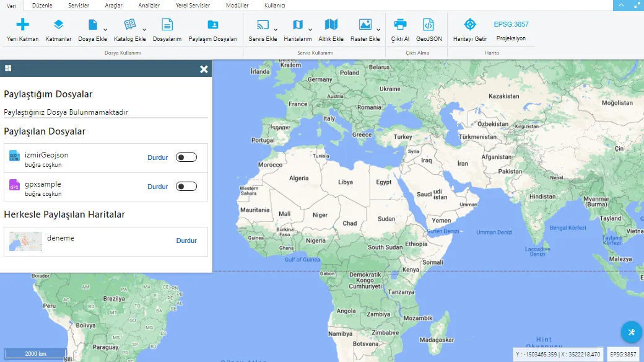
Task: Click the Kazakistan label on the map
Action: click(503, 96)
